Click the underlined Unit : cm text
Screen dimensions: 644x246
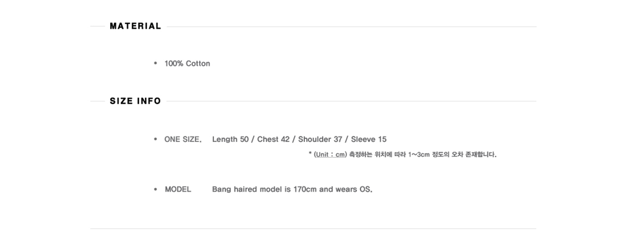click(330, 154)
